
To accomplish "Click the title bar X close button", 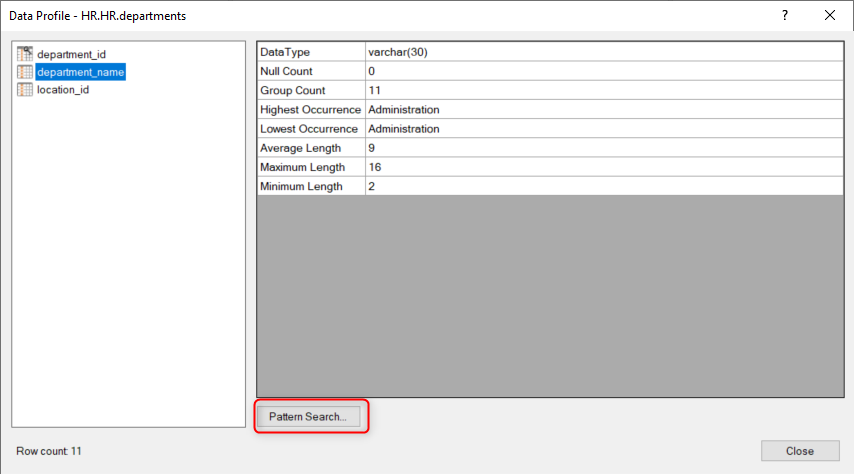I will coord(829,15).
